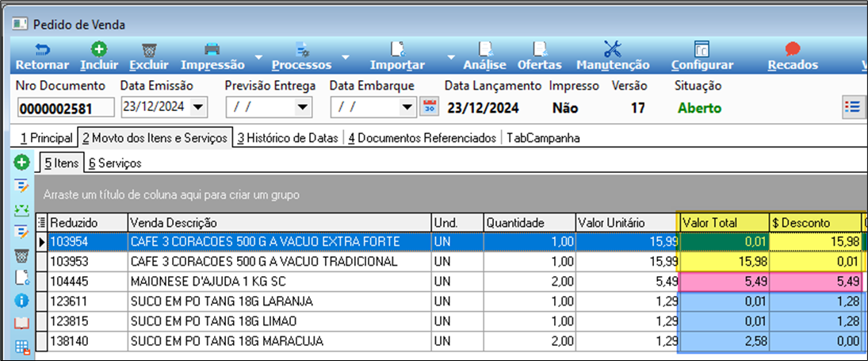The width and height of the screenshot is (868, 361).
Task: Click the green arrows icon in the side toolbar
Action: pyautogui.click(x=21, y=209)
